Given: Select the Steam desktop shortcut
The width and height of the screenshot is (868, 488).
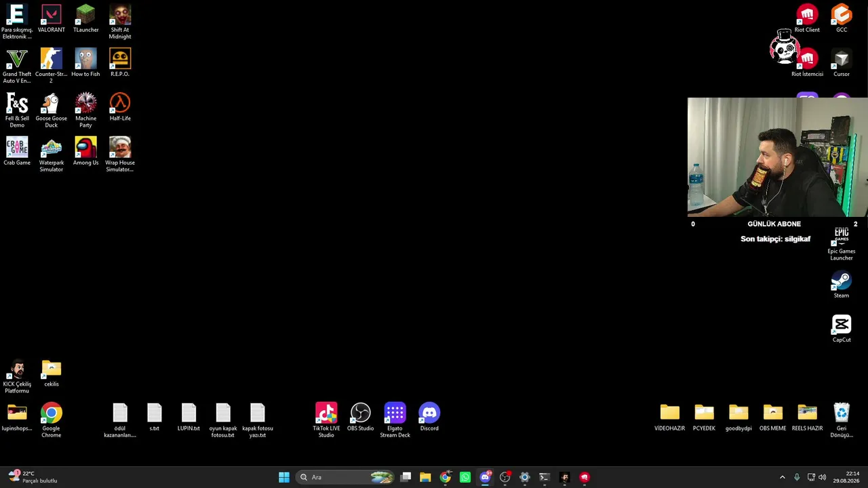Looking at the screenshot, I should coord(842,285).
